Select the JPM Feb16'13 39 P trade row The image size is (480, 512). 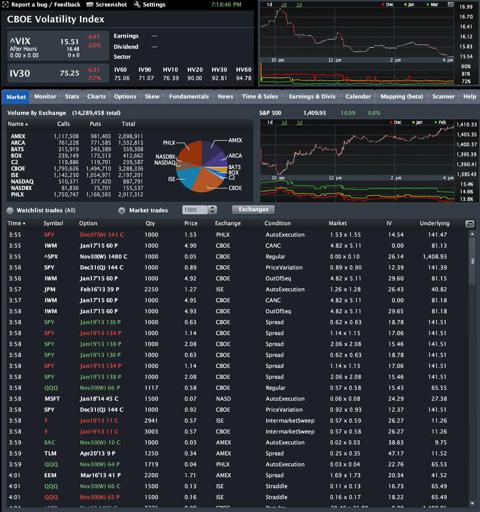click(237, 289)
